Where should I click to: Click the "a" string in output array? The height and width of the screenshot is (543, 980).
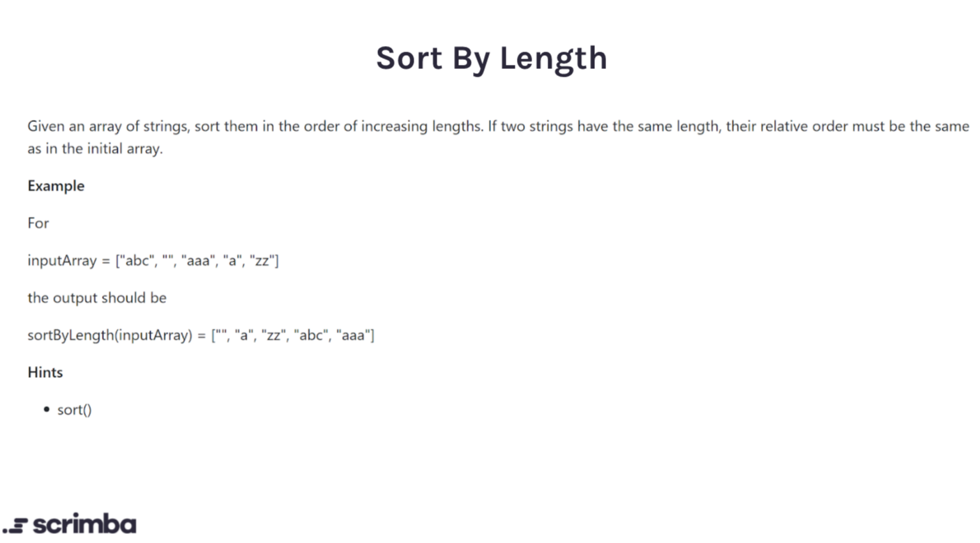click(x=244, y=335)
